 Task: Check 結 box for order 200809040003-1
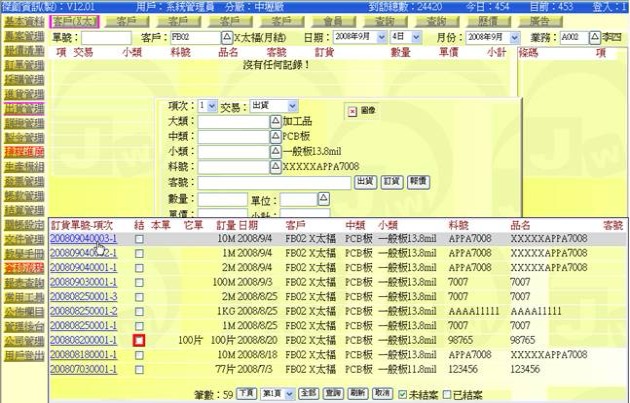pos(139,240)
